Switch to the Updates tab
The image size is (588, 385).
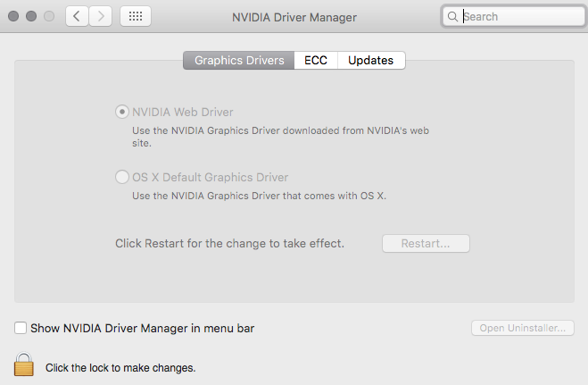point(371,61)
